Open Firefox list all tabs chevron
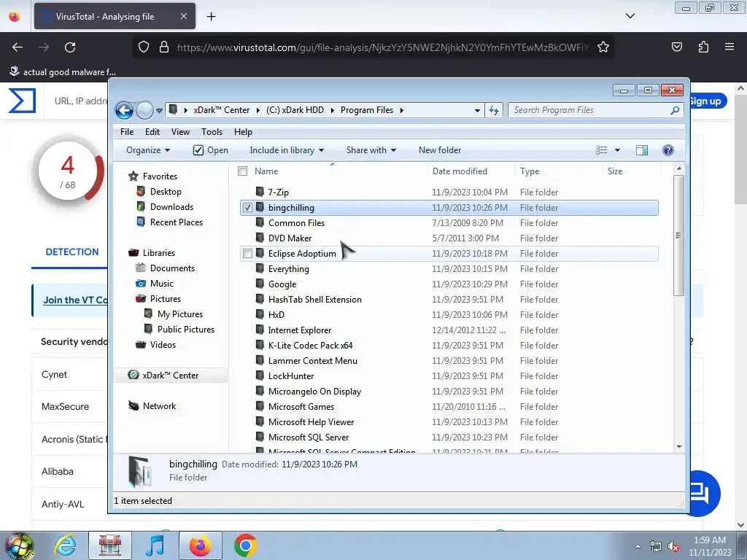This screenshot has width=747, height=560. pyautogui.click(x=630, y=16)
